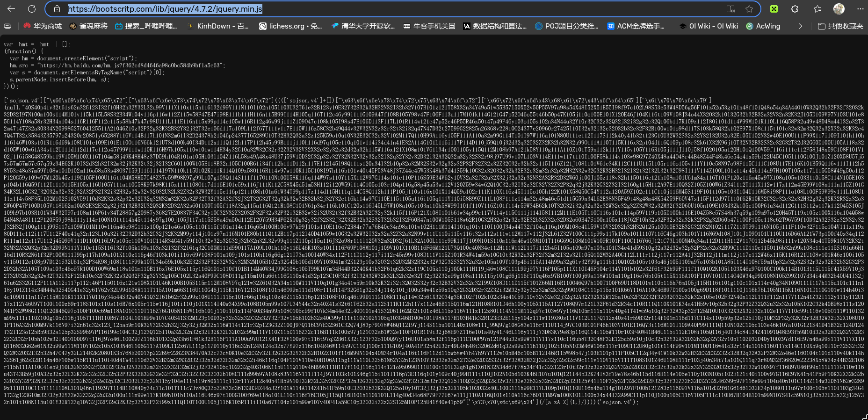Open the Extensions puzzle menu
The width and height of the screenshot is (868, 420).
[795, 9]
